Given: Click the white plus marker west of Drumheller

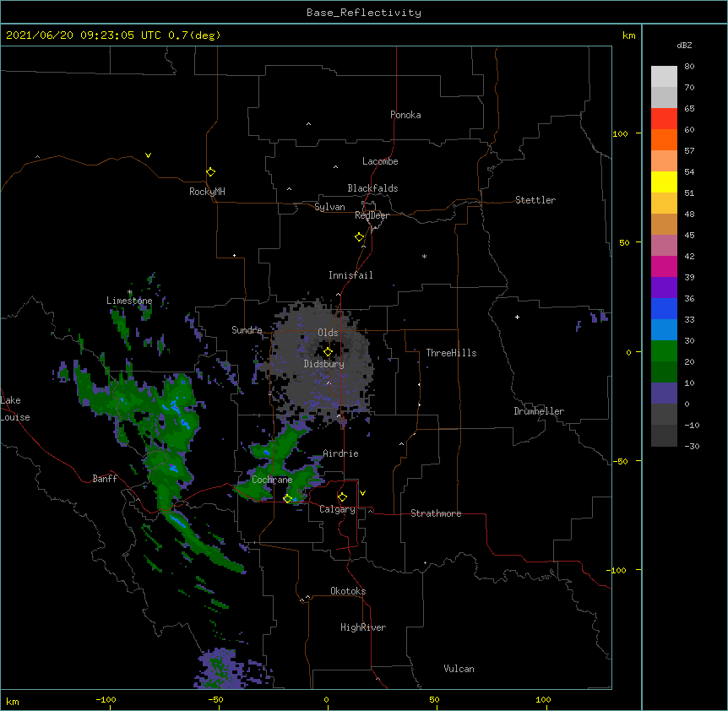Looking at the screenshot, I should tap(517, 317).
